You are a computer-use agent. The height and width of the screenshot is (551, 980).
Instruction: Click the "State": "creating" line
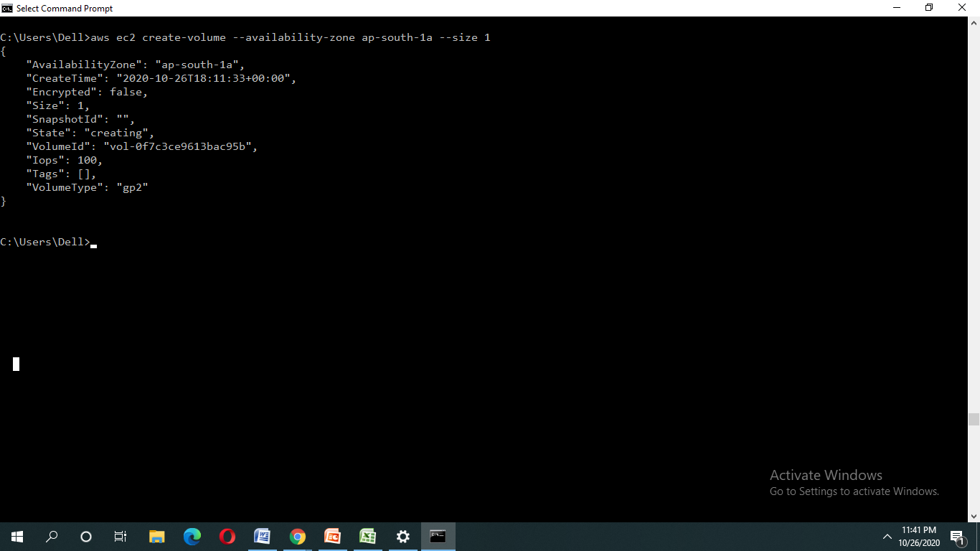click(x=90, y=133)
